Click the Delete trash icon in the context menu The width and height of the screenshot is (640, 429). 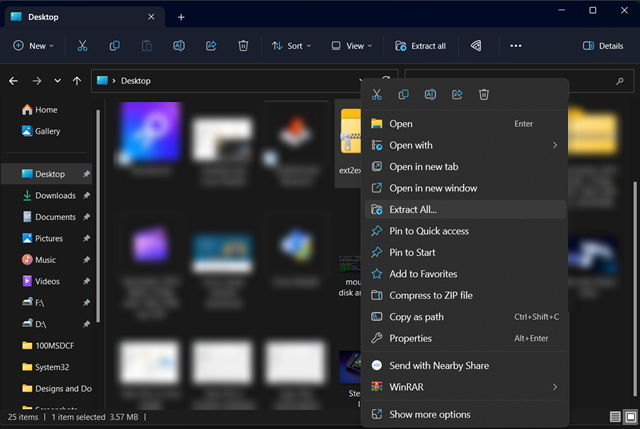coord(484,95)
